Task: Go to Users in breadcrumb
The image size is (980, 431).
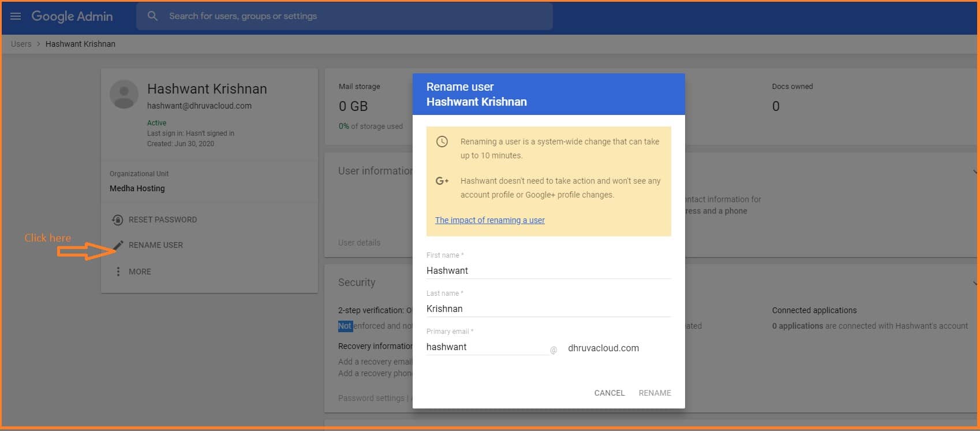Action: click(x=21, y=44)
